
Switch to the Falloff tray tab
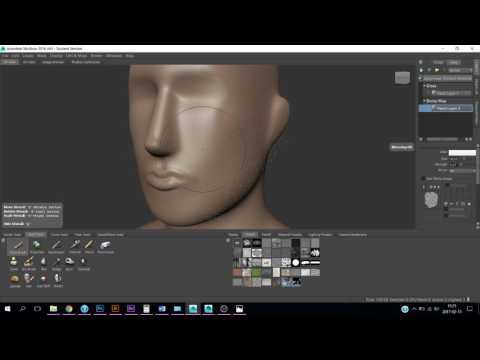266,235
